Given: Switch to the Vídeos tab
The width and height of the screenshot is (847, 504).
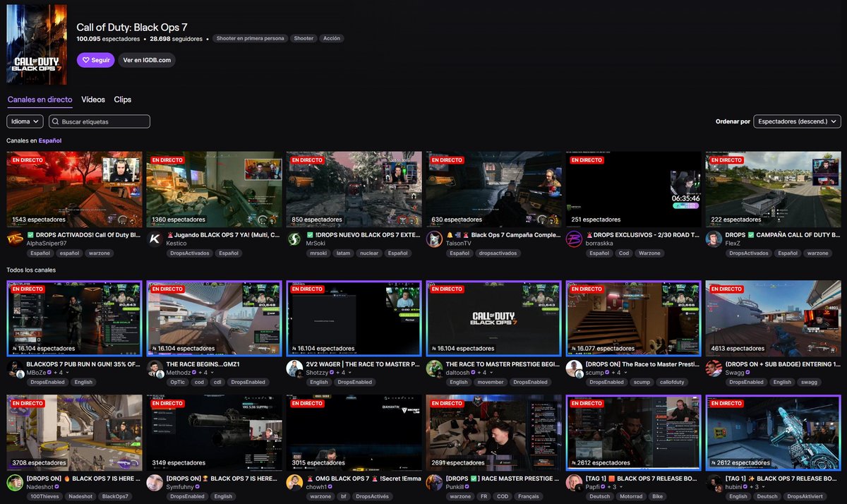Looking at the screenshot, I should 93,100.
